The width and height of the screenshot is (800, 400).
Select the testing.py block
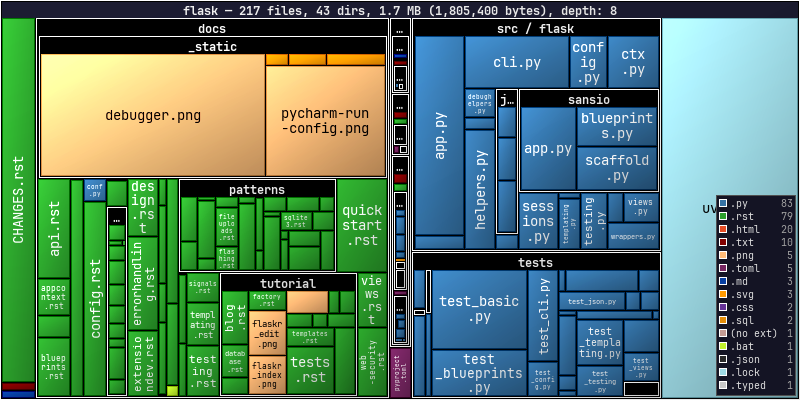point(594,221)
